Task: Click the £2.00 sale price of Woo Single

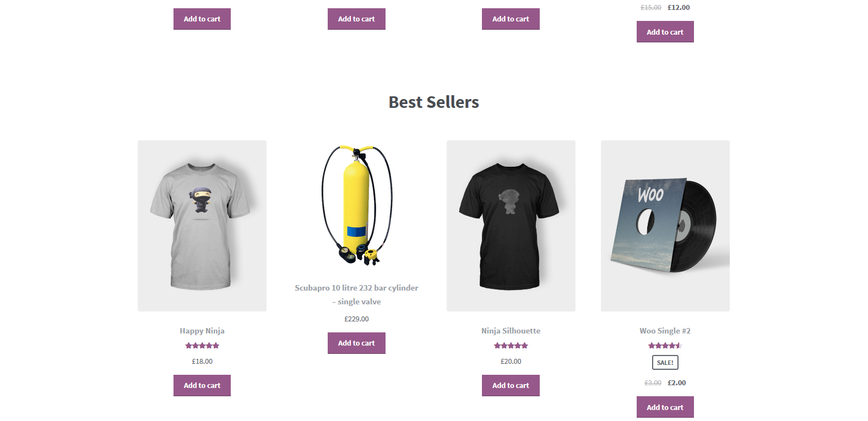Action: (677, 383)
